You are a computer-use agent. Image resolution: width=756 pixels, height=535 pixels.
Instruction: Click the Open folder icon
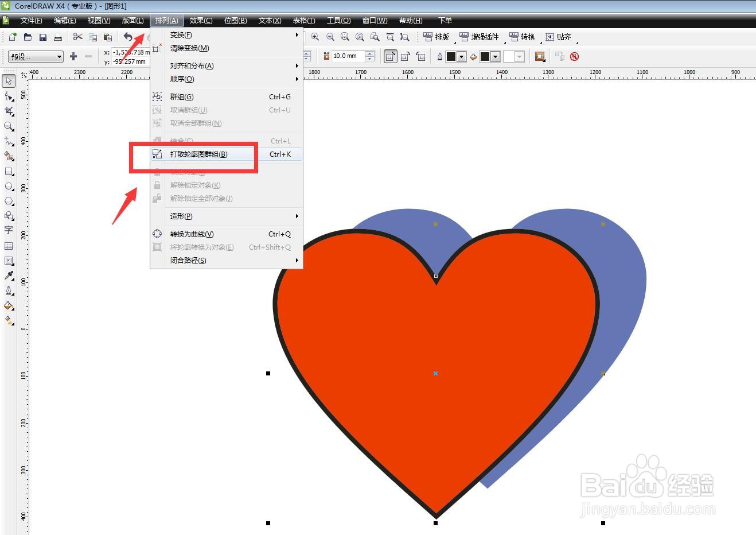(x=28, y=37)
